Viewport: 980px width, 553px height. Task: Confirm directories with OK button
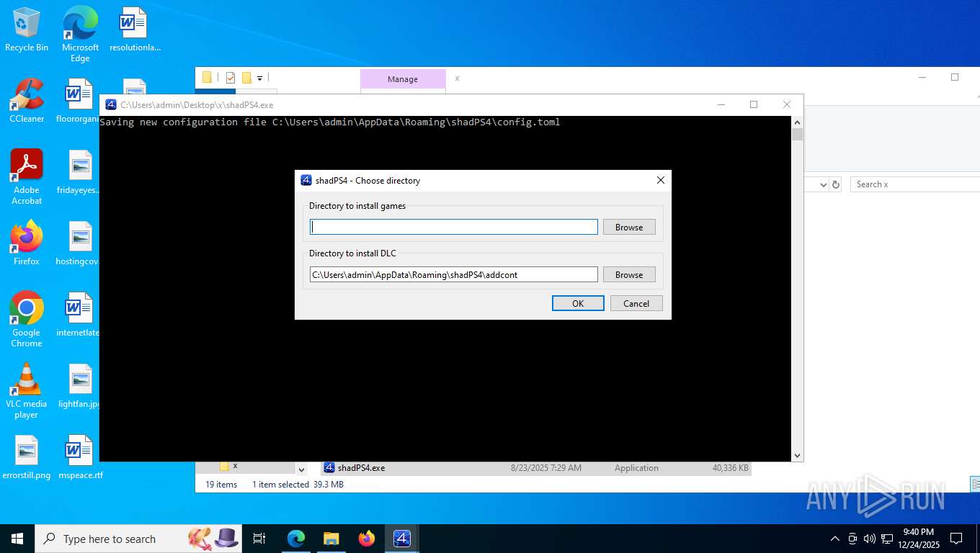click(578, 303)
